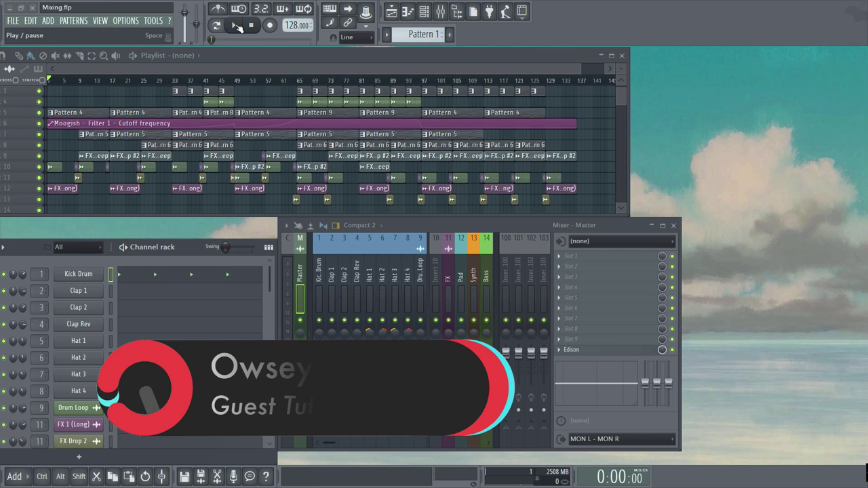Toggle the Edison effect slot enable light

pos(672,350)
